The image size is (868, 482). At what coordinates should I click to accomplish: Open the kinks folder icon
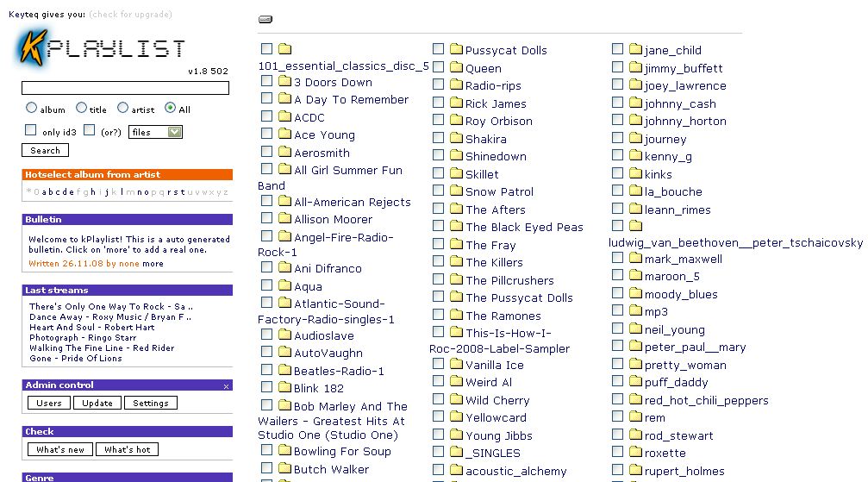[635, 172]
